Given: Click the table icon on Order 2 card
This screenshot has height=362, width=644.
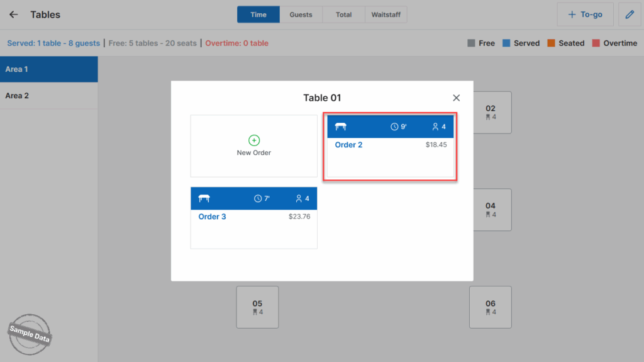Looking at the screenshot, I should point(341,127).
